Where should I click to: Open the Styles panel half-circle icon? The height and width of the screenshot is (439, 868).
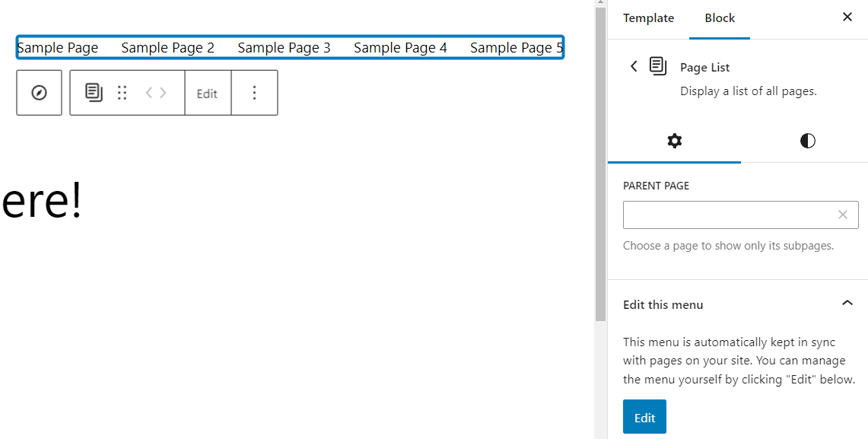click(807, 141)
